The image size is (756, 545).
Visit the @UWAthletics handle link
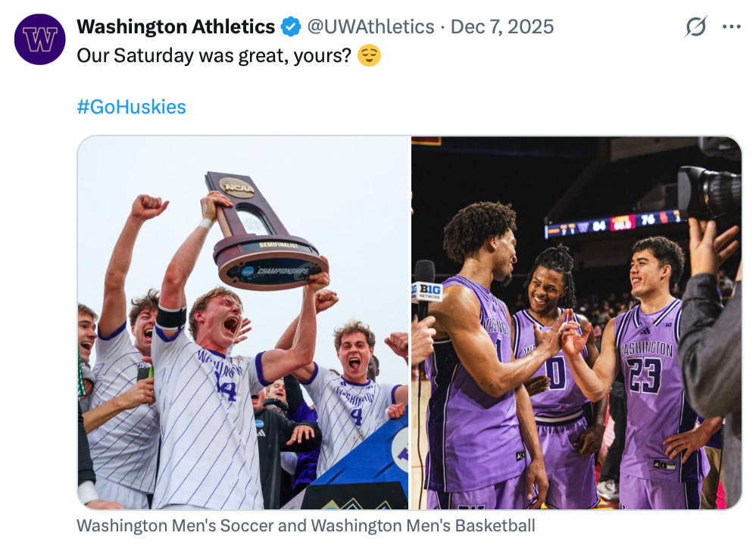(x=370, y=27)
